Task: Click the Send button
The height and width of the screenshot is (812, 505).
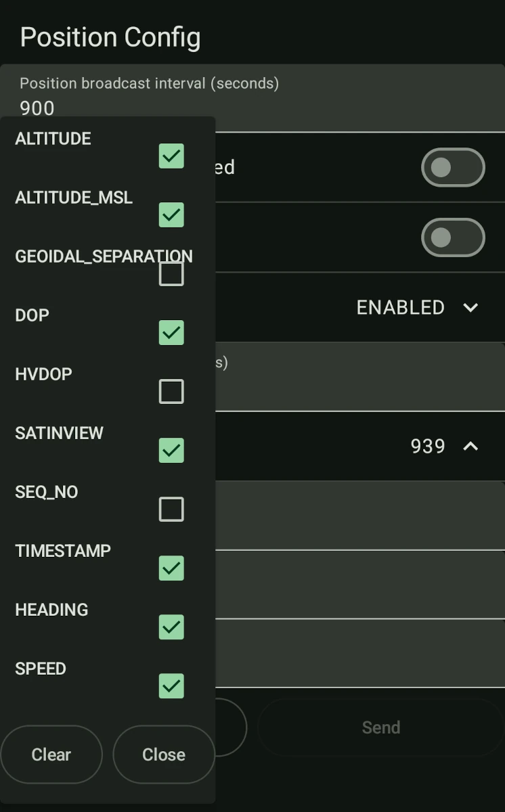Action: pyautogui.click(x=380, y=727)
